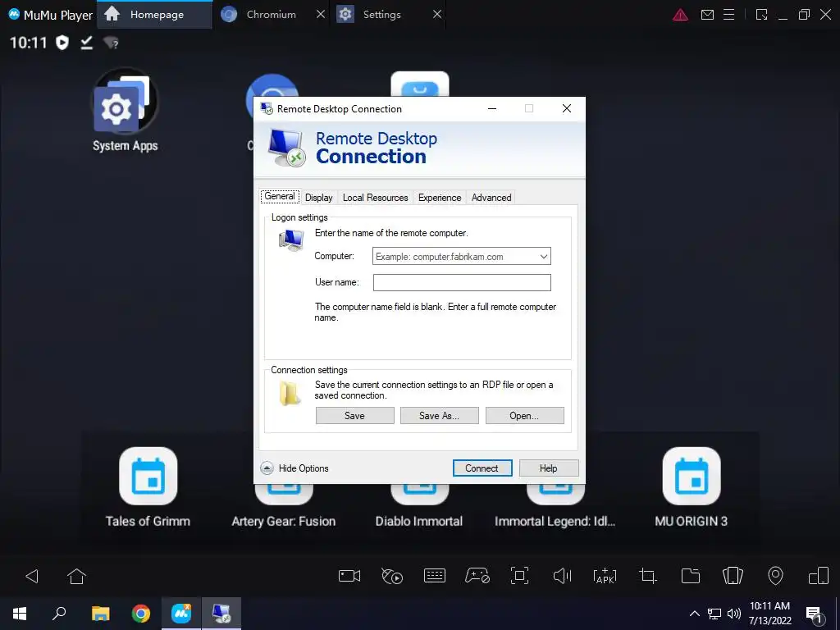Click the window-resize arrow icon in MuMu title bar
This screenshot has height=630, width=840.
pyautogui.click(x=761, y=15)
